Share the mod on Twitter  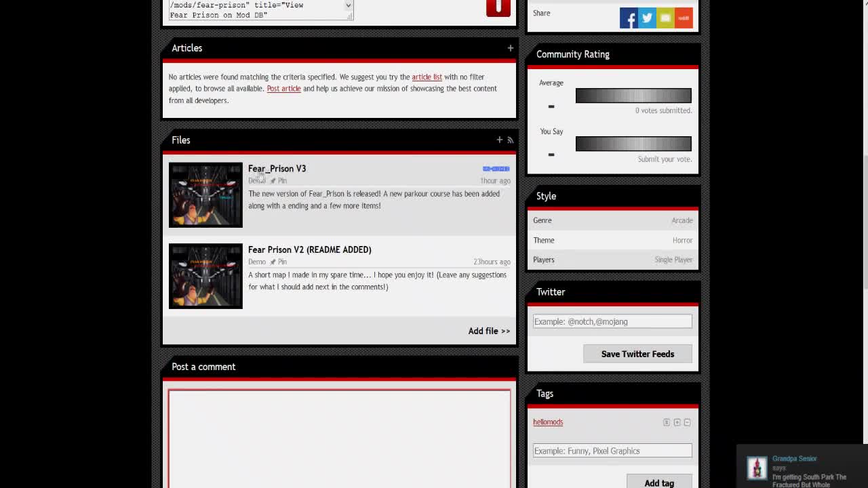click(x=647, y=18)
